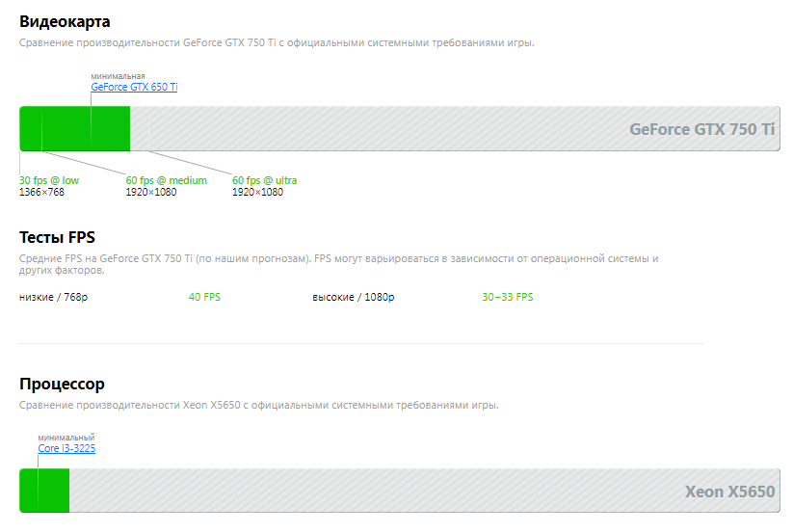Click the 'Средние FPS' description paragraph
The width and height of the screenshot is (793, 532).
point(339,264)
